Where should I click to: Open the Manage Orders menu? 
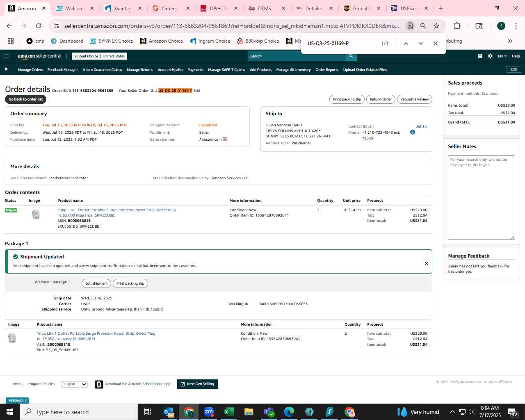tap(30, 70)
